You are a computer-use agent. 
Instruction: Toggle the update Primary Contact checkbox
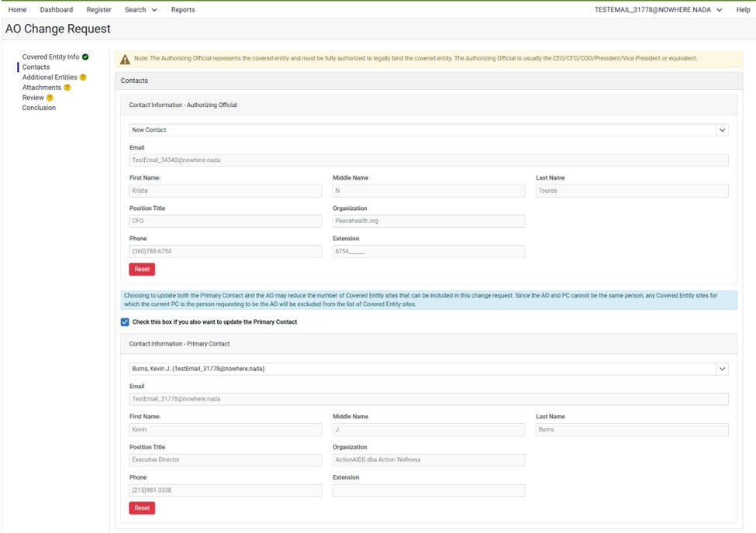tap(126, 322)
